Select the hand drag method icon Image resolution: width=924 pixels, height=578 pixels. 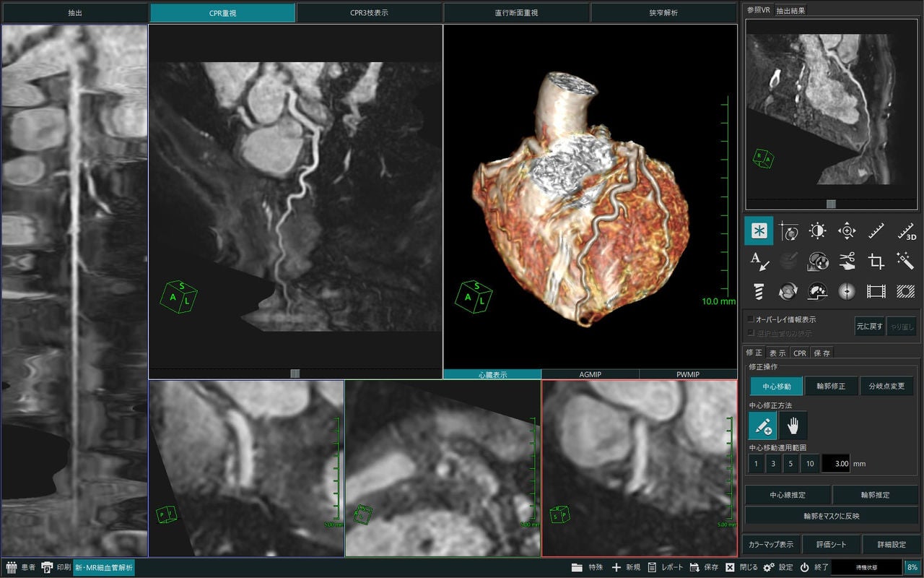[793, 426]
